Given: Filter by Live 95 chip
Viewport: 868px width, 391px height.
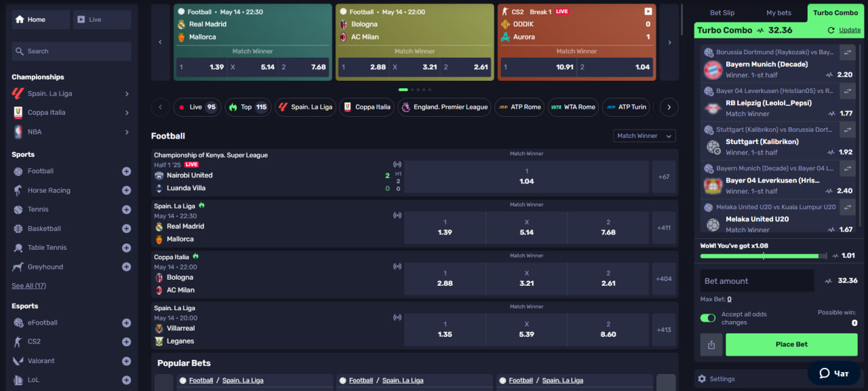Looking at the screenshot, I should (197, 107).
